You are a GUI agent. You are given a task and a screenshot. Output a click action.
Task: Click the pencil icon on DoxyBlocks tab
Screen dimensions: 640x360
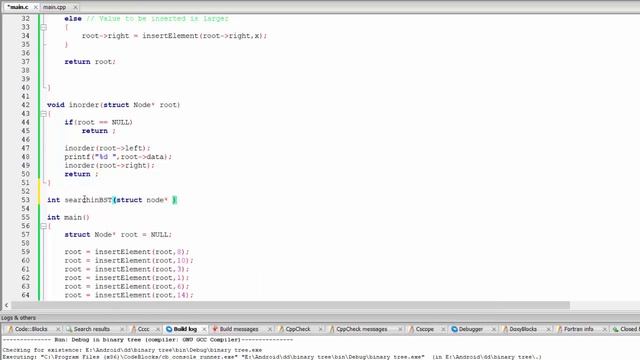pos(505,329)
